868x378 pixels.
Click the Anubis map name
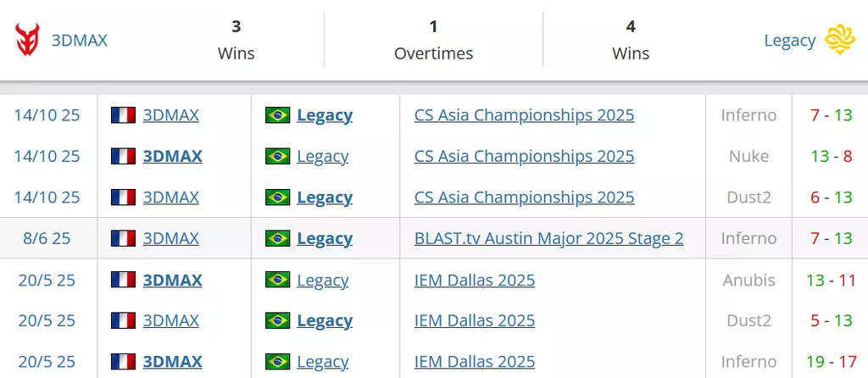point(749,280)
